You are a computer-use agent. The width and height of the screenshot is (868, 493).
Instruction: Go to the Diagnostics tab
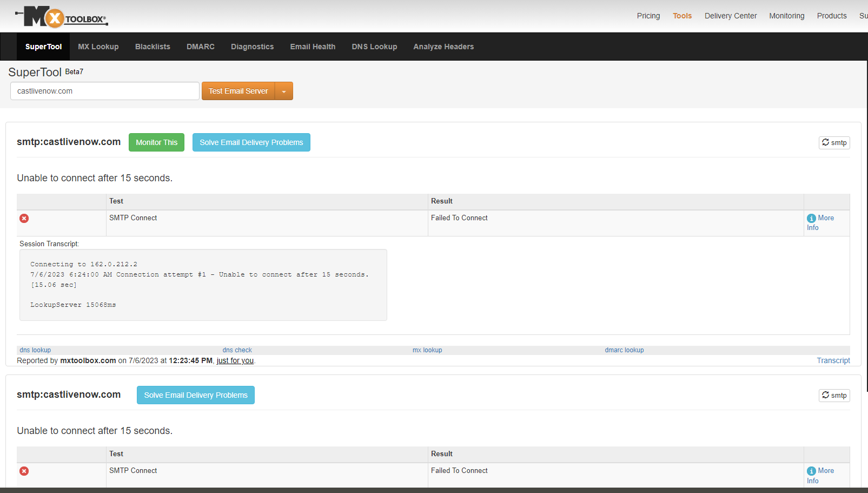(x=253, y=47)
